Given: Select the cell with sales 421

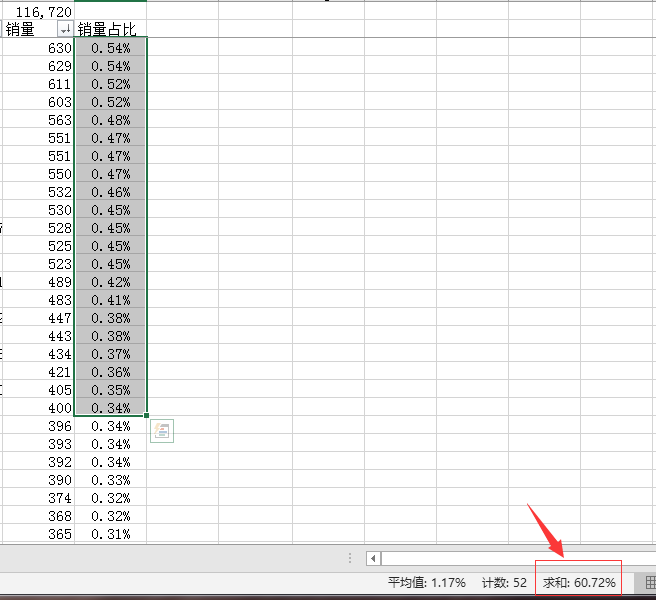Looking at the screenshot, I should coord(38,372).
